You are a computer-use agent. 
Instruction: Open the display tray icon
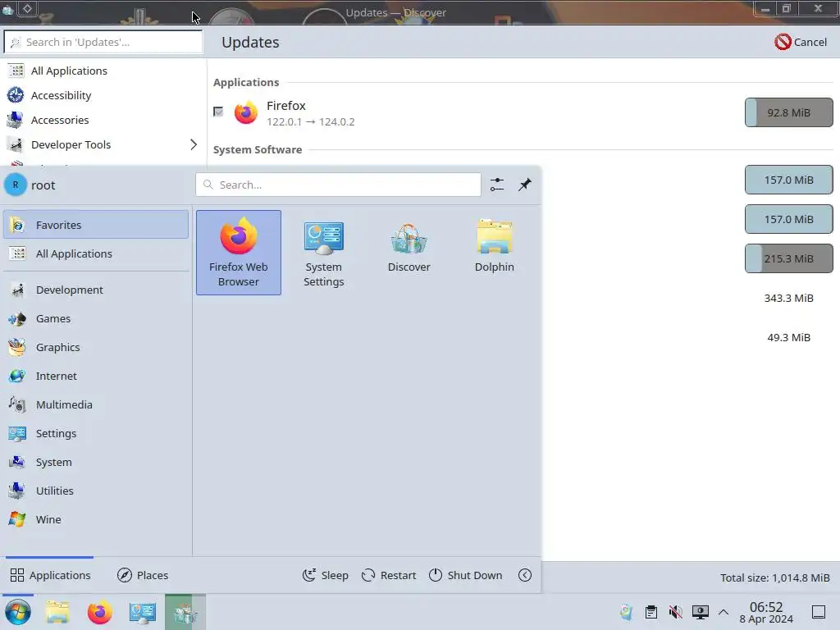pos(701,612)
